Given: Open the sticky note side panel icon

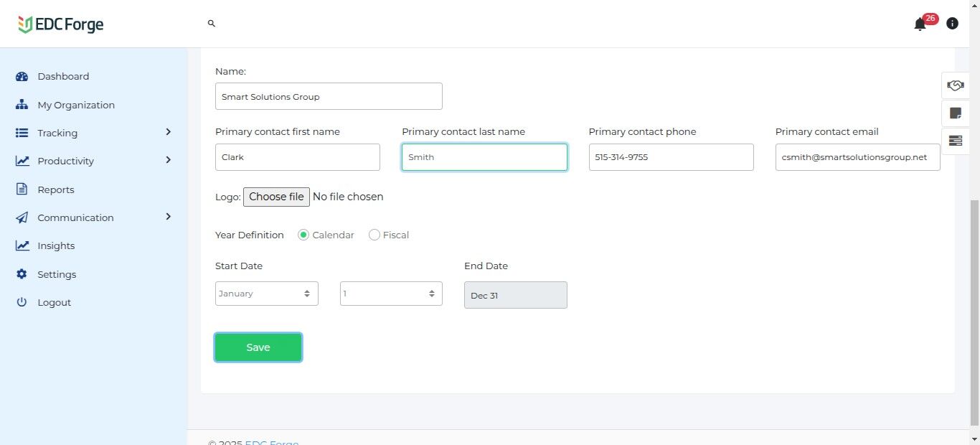Looking at the screenshot, I should coord(955,113).
